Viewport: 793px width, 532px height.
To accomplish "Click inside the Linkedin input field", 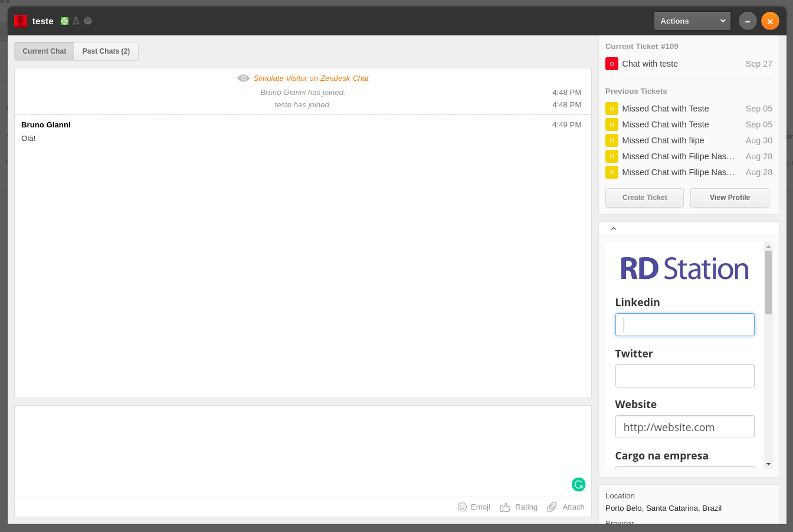I will point(684,324).
